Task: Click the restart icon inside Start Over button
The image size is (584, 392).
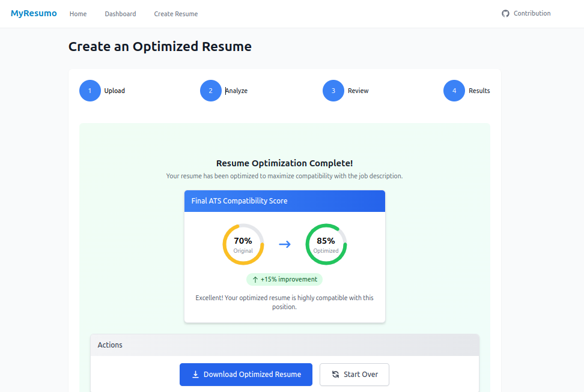Action: pyautogui.click(x=335, y=374)
